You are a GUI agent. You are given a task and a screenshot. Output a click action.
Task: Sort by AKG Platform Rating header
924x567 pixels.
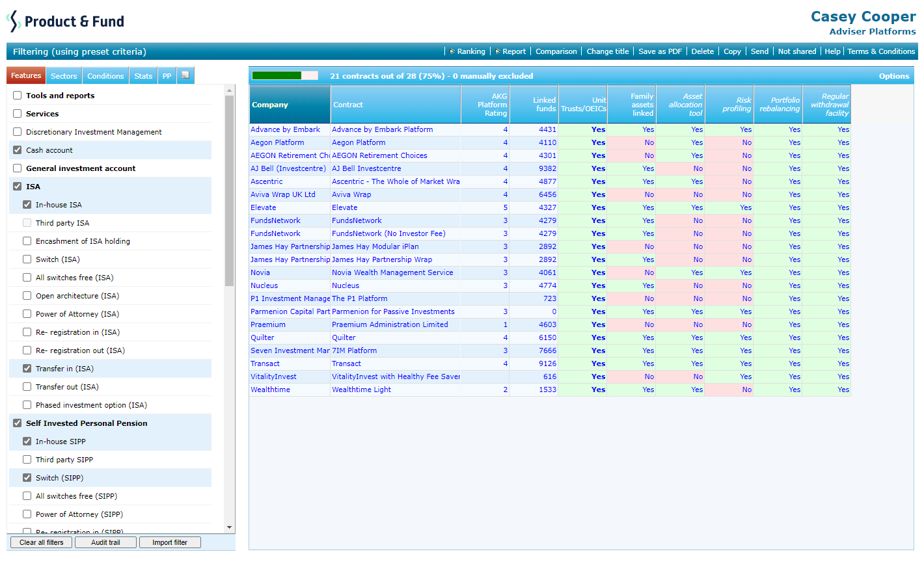485,105
